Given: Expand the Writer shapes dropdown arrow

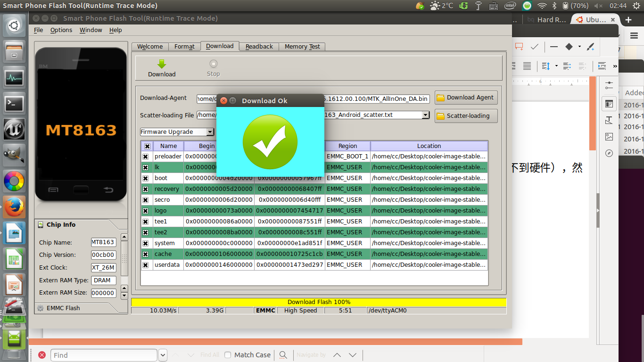Looking at the screenshot, I should [x=579, y=47].
